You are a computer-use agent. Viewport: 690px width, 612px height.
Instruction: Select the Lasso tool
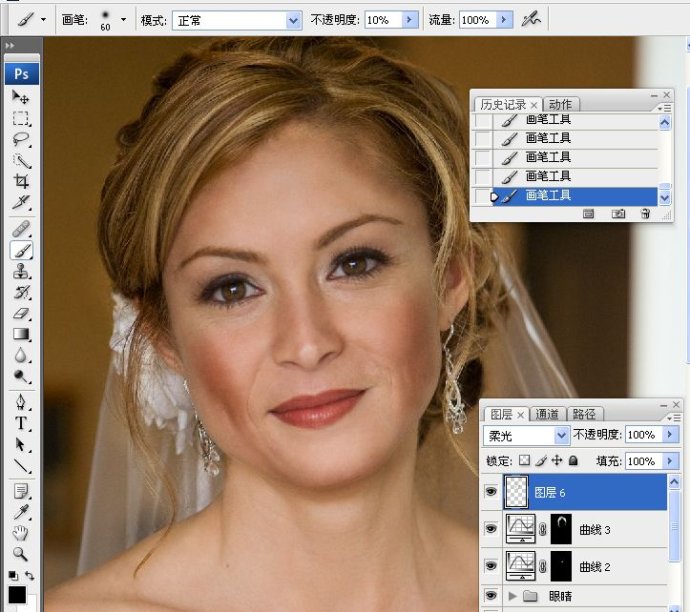pyautogui.click(x=20, y=139)
